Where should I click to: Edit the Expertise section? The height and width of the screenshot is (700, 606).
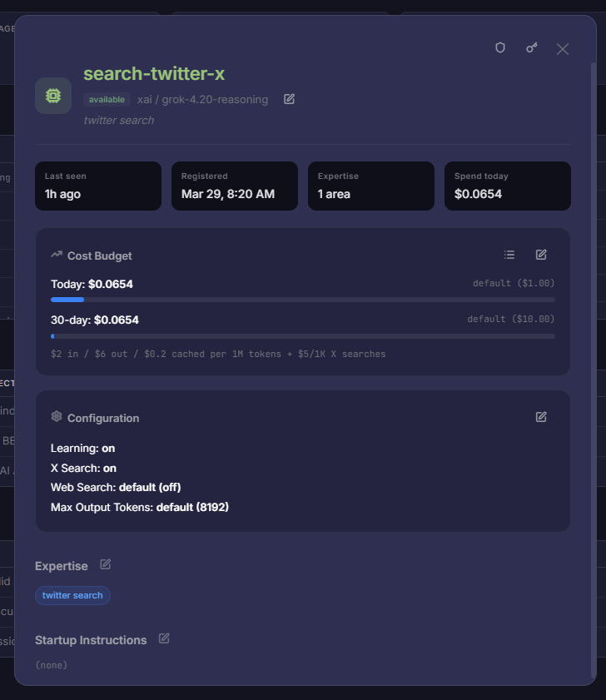[106, 564]
